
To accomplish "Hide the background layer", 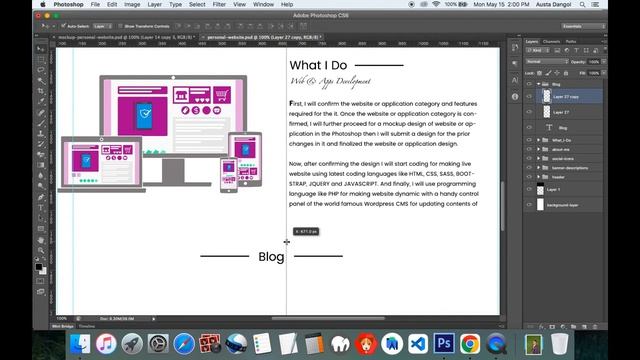I will tap(529, 205).
